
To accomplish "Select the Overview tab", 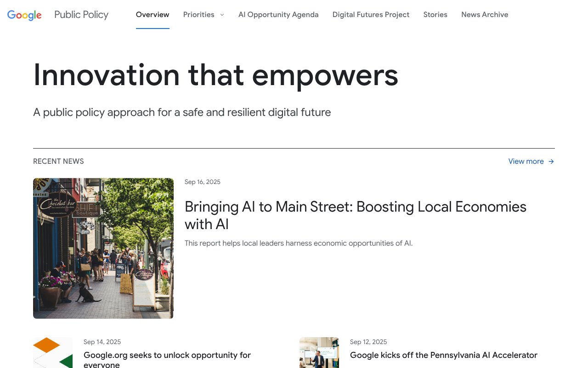I will tap(153, 15).
